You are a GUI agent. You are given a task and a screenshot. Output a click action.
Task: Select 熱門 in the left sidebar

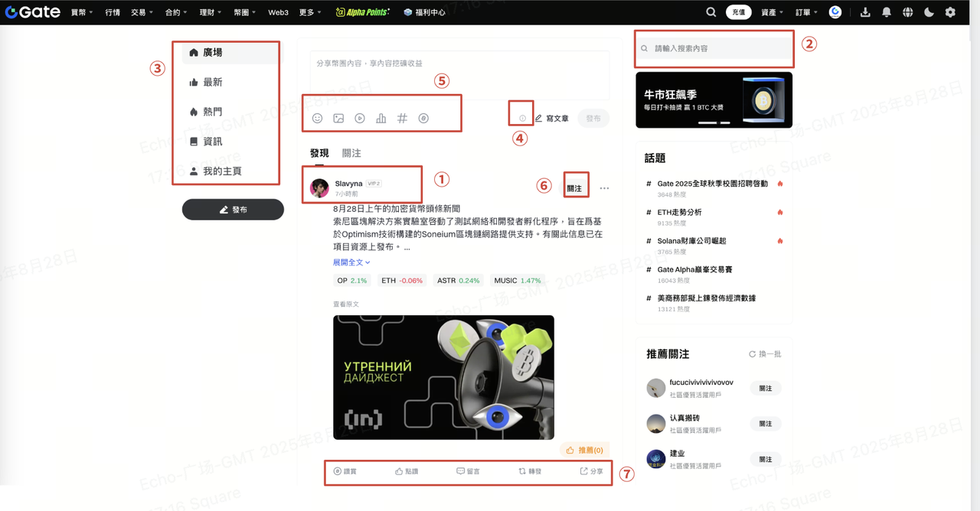pyautogui.click(x=212, y=112)
